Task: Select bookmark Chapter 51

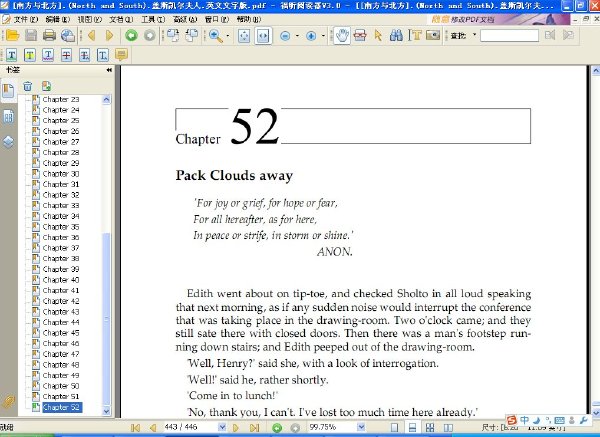Action: point(61,396)
